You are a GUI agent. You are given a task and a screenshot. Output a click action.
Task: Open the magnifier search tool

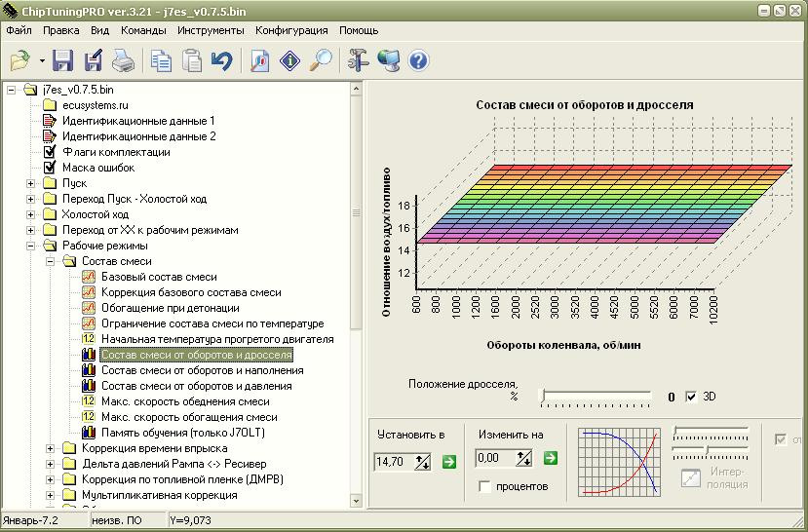pos(321,61)
